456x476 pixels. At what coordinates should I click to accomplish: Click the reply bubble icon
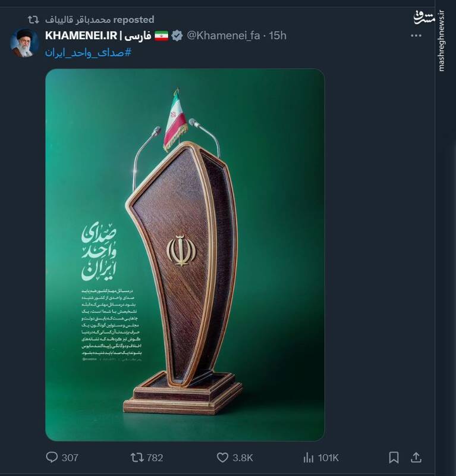pos(53,455)
